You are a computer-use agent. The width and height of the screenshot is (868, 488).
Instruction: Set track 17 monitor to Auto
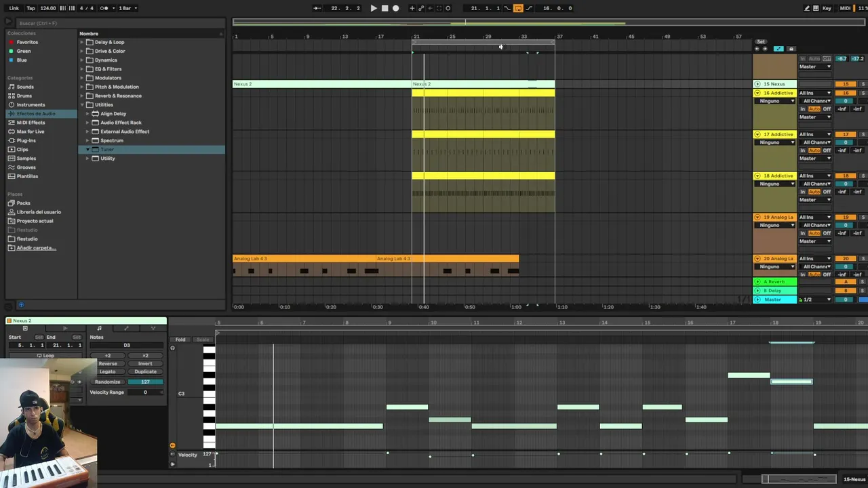pyautogui.click(x=814, y=150)
